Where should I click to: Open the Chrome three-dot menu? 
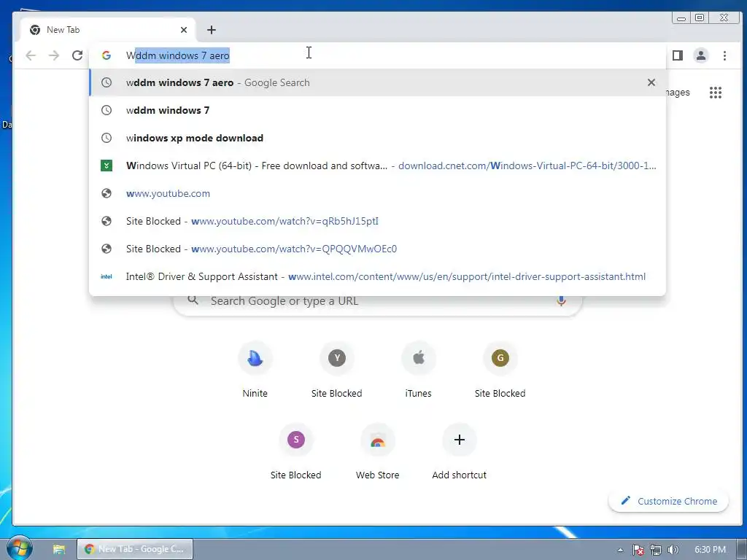[724, 55]
